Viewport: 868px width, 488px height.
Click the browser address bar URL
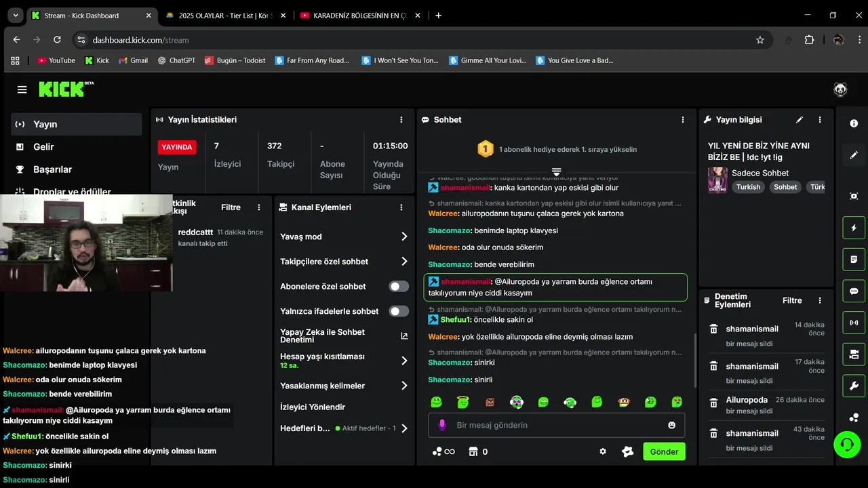pos(140,40)
